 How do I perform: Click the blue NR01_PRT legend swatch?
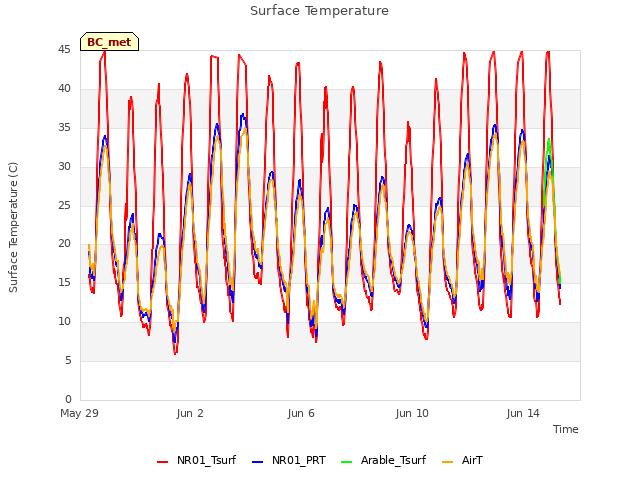pos(258,462)
